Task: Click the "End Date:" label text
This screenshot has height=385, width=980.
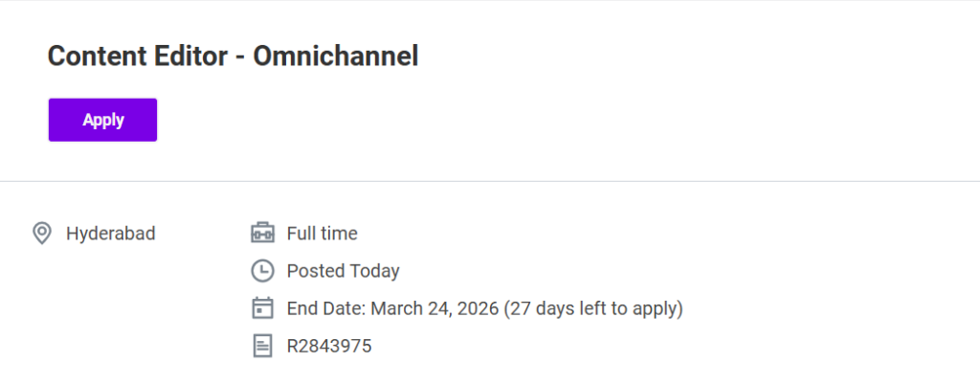Action: [325, 308]
